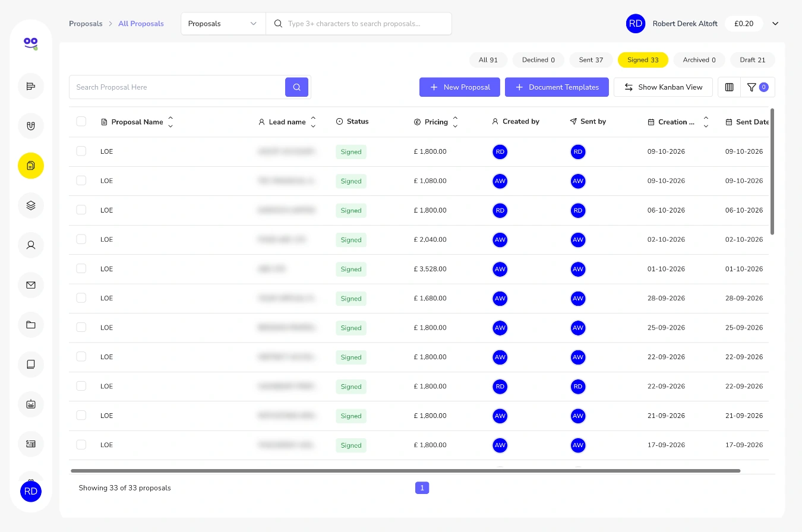
Task: Open the robot icon in the sidebar
Action: [31, 404]
